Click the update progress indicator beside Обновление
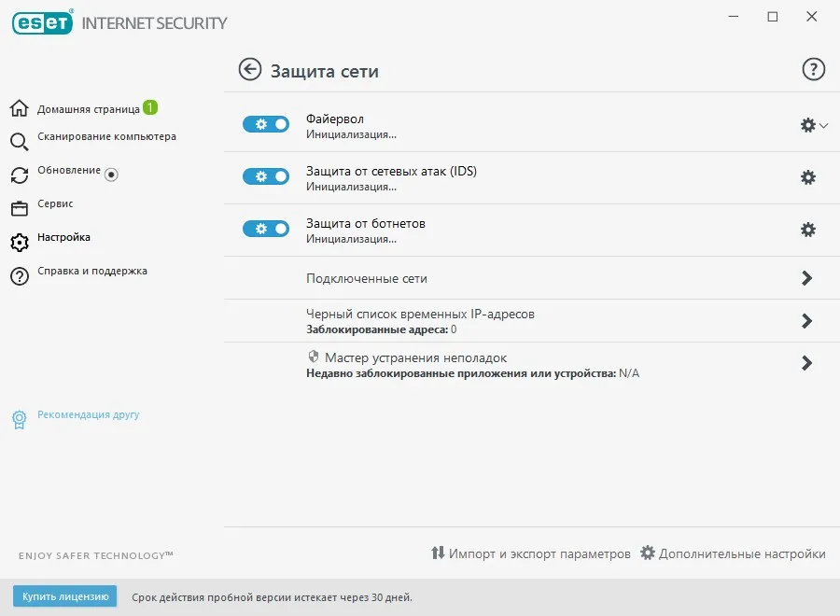Viewport: 840px width, 616px height. [111, 175]
